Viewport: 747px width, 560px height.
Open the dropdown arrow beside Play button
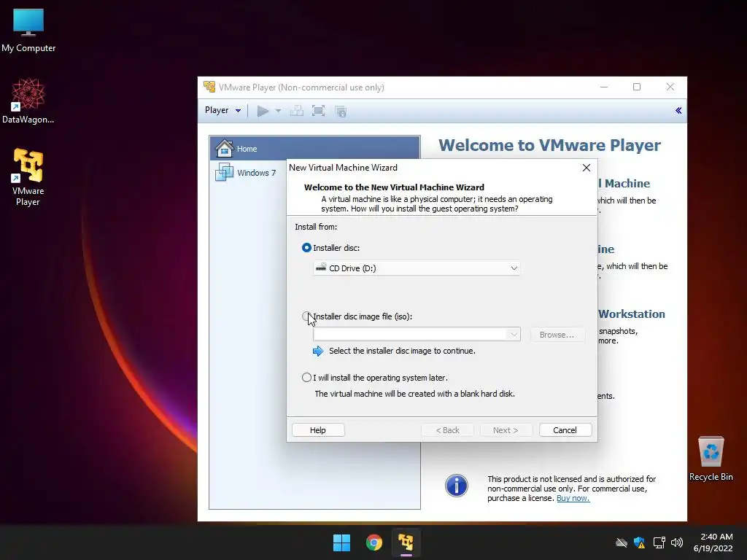click(x=278, y=111)
